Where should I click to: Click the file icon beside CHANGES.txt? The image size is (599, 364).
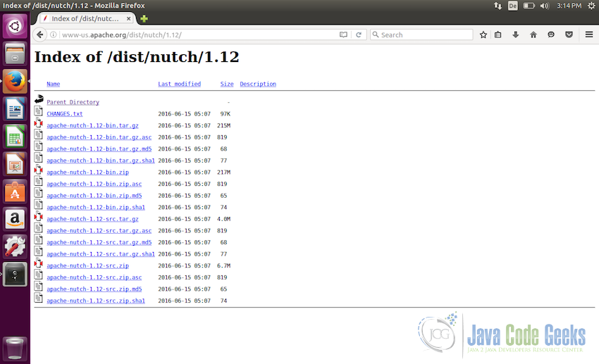point(38,111)
